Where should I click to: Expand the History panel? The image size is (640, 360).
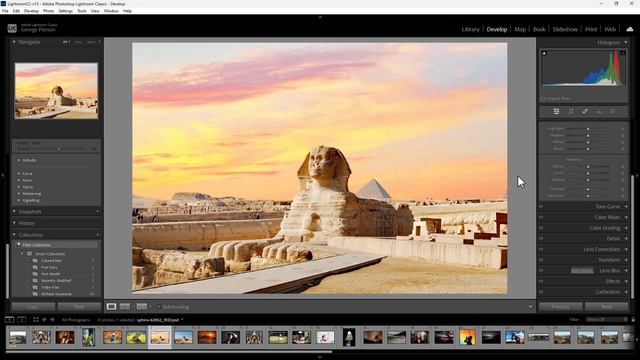point(14,223)
